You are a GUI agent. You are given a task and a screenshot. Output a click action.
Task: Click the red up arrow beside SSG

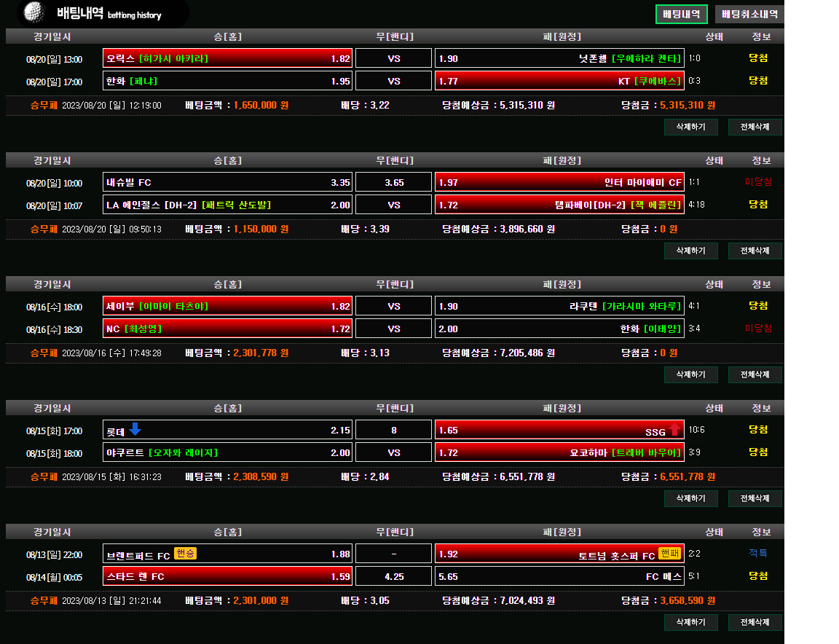pyautogui.click(x=674, y=430)
